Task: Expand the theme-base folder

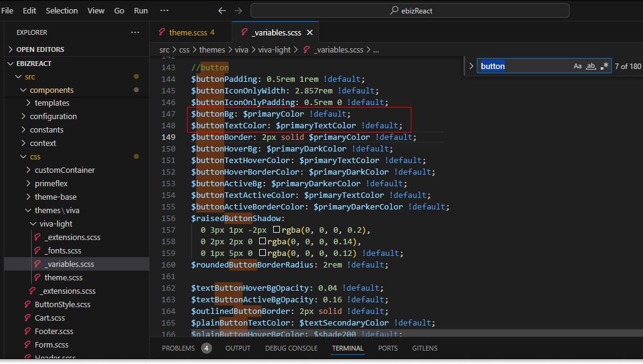Action: [x=28, y=197]
